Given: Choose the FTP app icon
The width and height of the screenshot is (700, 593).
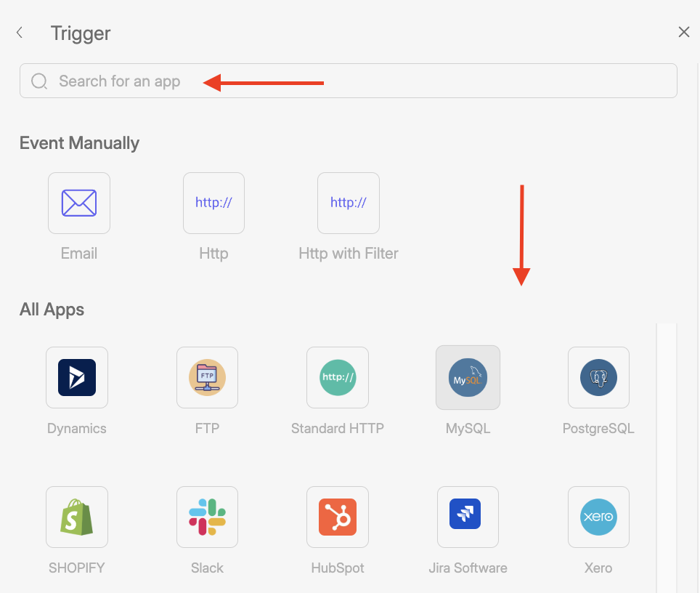Looking at the screenshot, I should [207, 378].
